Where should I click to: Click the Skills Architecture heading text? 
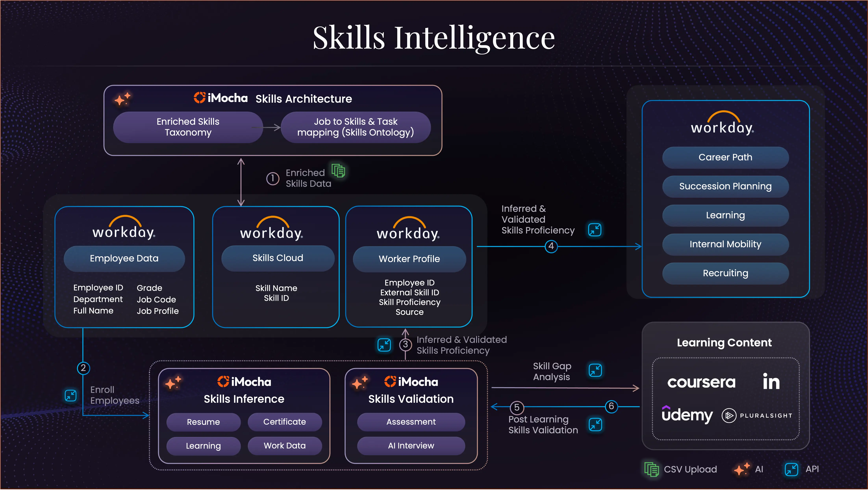click(304, 99)
